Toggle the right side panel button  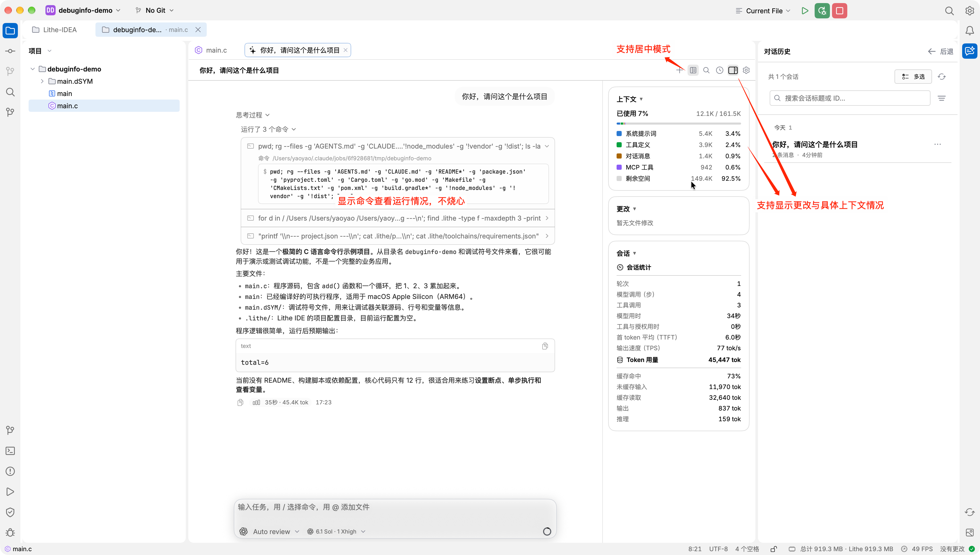(x=733, y=70)
